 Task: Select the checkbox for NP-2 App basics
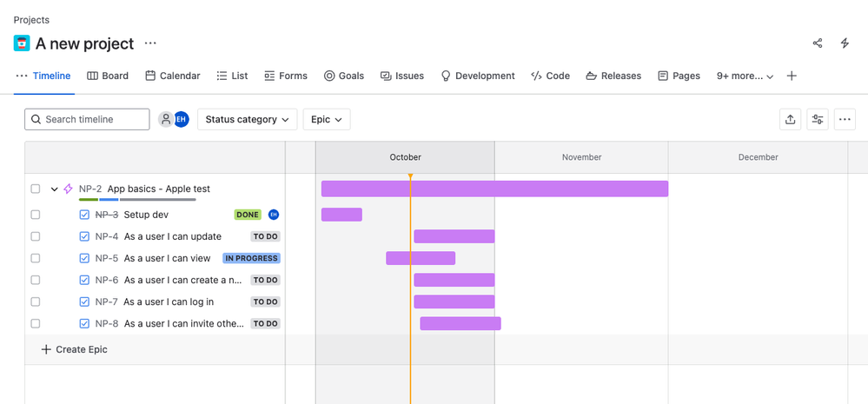click(x=36, y=189)
